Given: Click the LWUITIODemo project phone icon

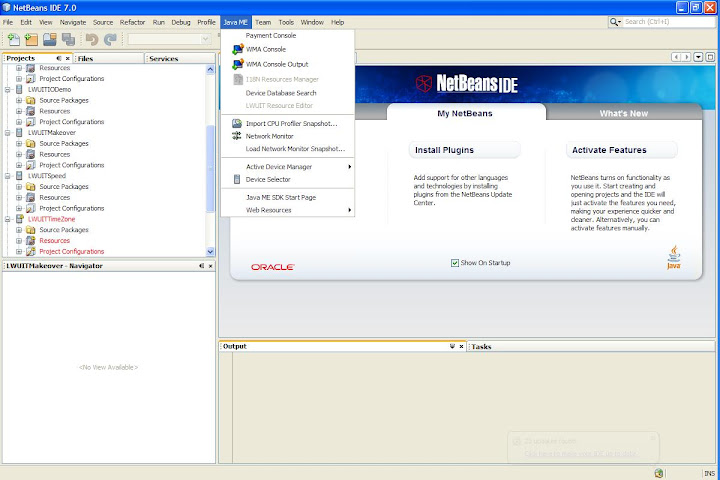Looking at the screenshot, I should (19, 89).
